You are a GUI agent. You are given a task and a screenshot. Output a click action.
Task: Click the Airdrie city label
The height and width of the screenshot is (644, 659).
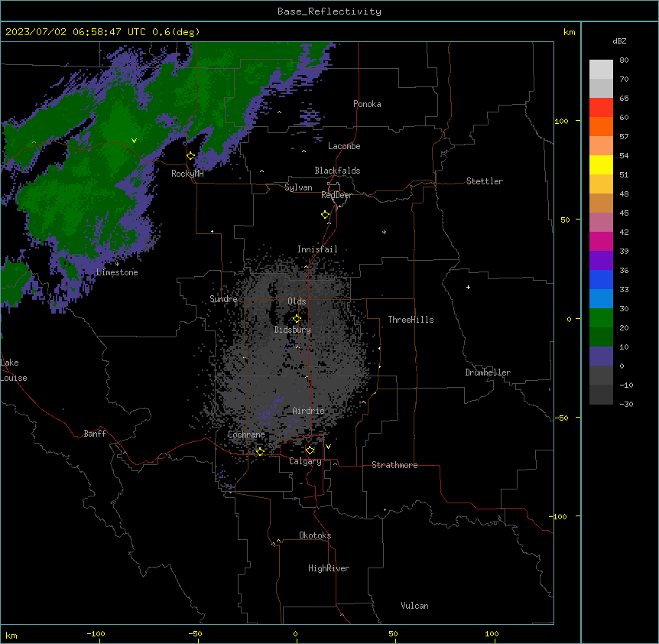click(x=309, y=411)
